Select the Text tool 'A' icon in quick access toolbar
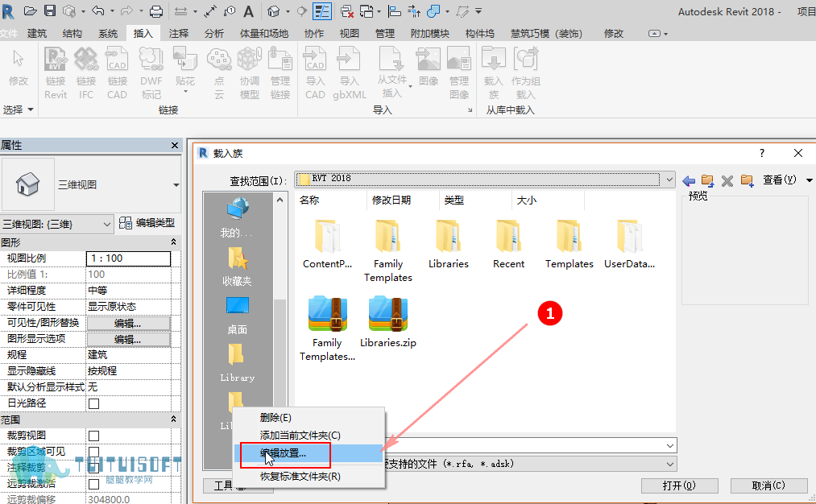Image resolution: width=816 pixels, height=504 pixels. point(249,11)
